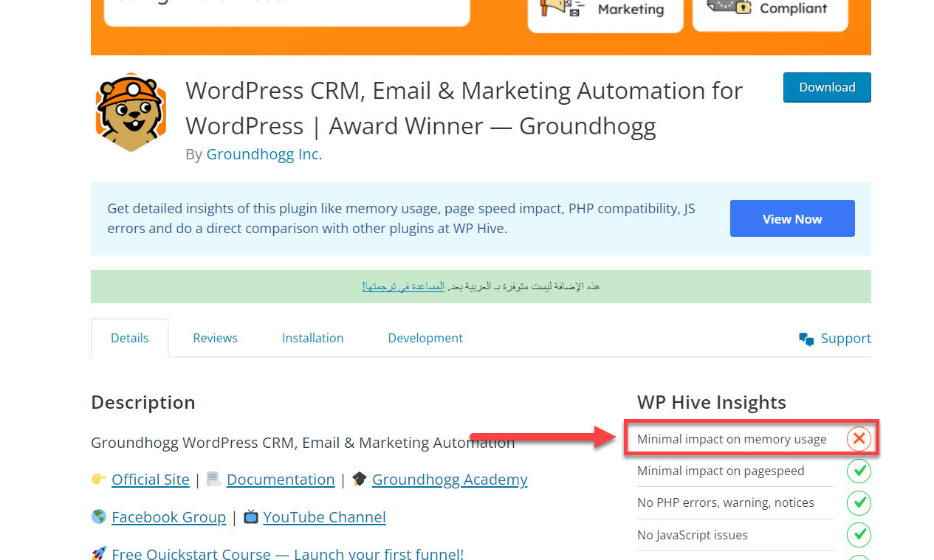Open the Facebook Group link
This screenshot has width=934, height=560.
pos(168,517)
